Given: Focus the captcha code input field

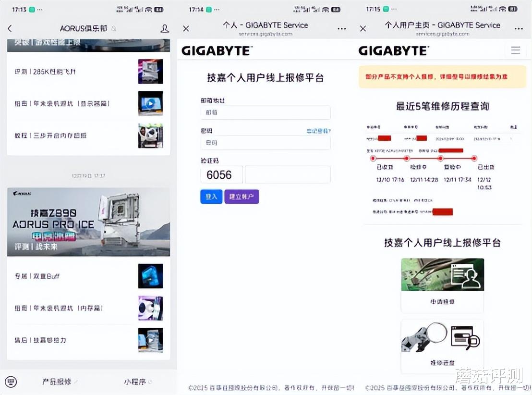Looking at the screenshot, I should 288,174.
